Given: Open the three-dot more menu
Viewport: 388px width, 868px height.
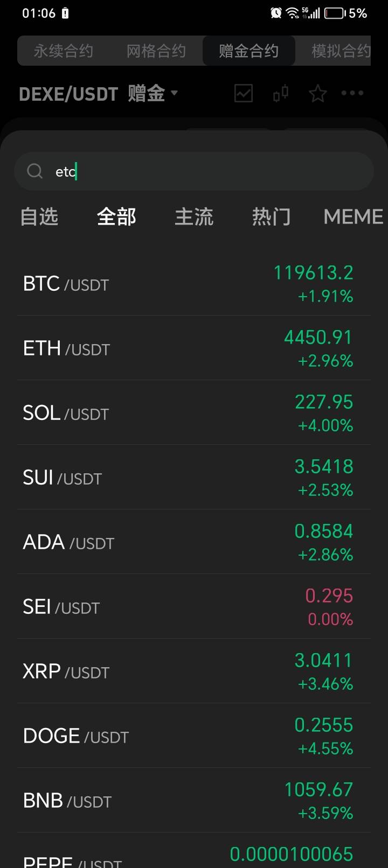Looking at the screenshot, I should click(352, 93).
